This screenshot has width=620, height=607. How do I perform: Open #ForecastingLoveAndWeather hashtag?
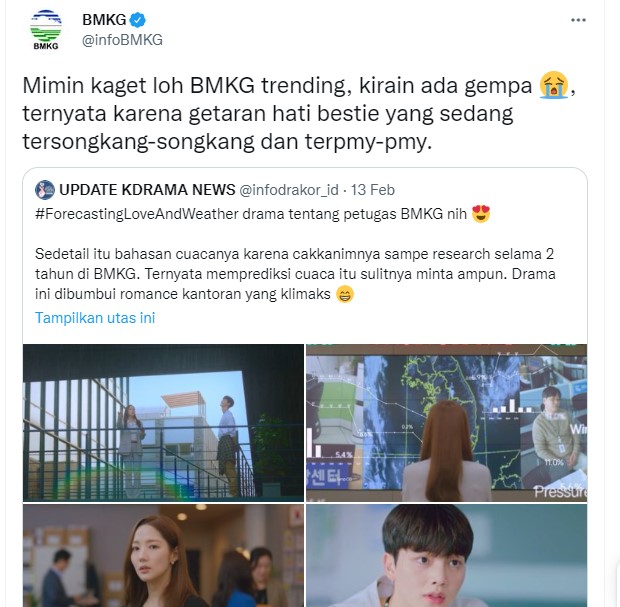137,214
